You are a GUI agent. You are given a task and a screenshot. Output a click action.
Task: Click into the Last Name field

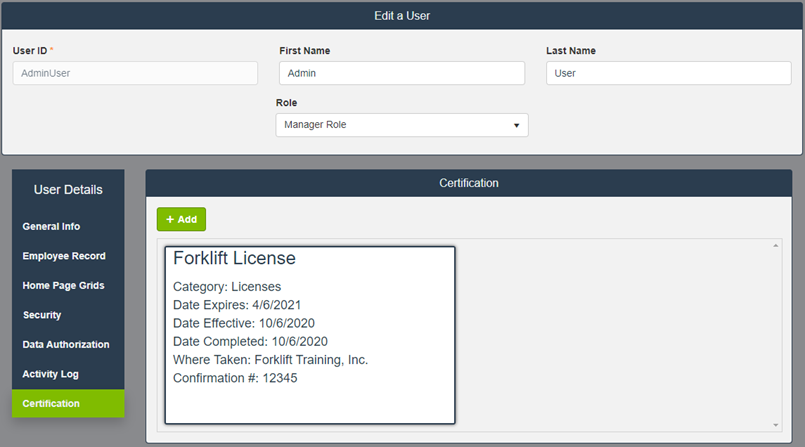pos(668,73)
